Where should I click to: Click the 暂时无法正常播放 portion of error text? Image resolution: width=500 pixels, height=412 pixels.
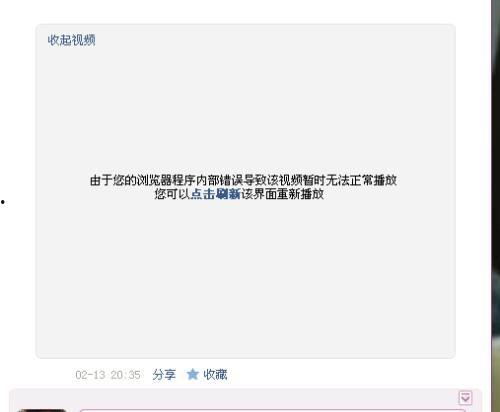350,180
